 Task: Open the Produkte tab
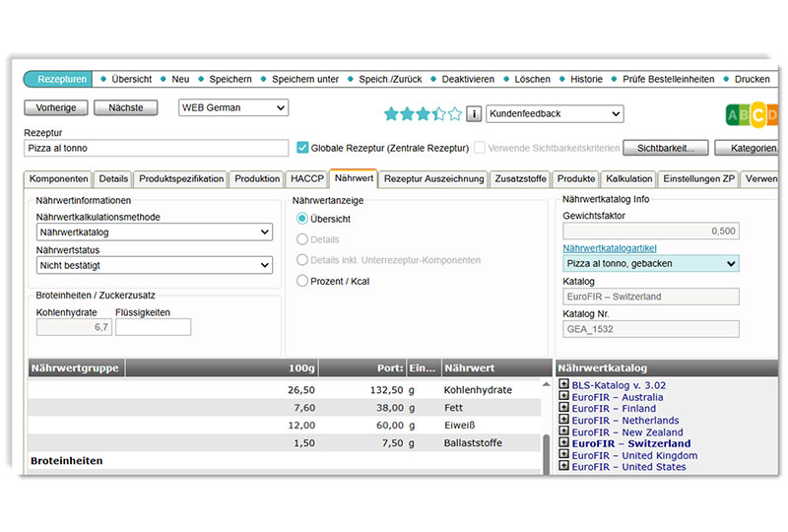(x=576, y=179)
